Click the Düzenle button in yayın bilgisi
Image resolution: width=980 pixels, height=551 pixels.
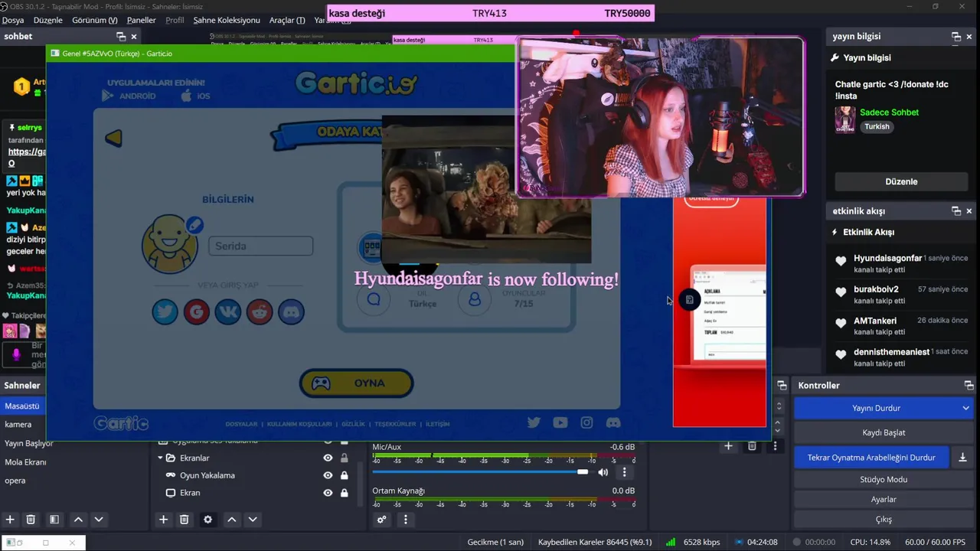pyautogui.click(x=901, y=181)
